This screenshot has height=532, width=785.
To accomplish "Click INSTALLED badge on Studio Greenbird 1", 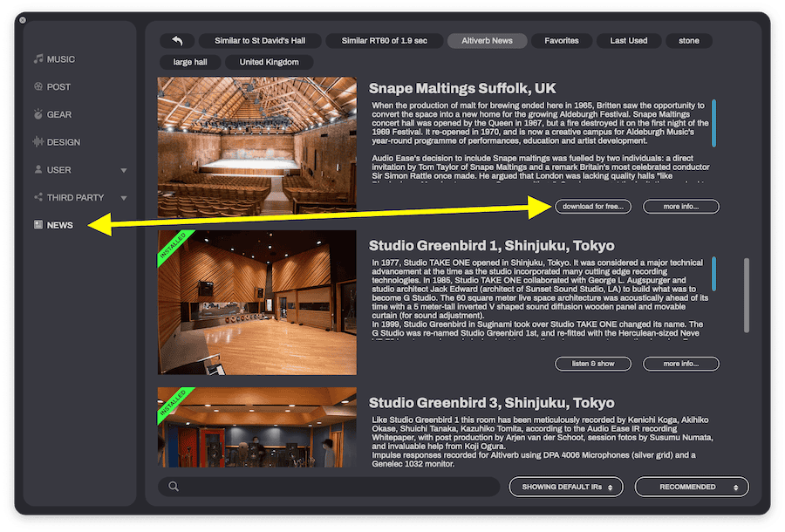I will pos(172,245).
